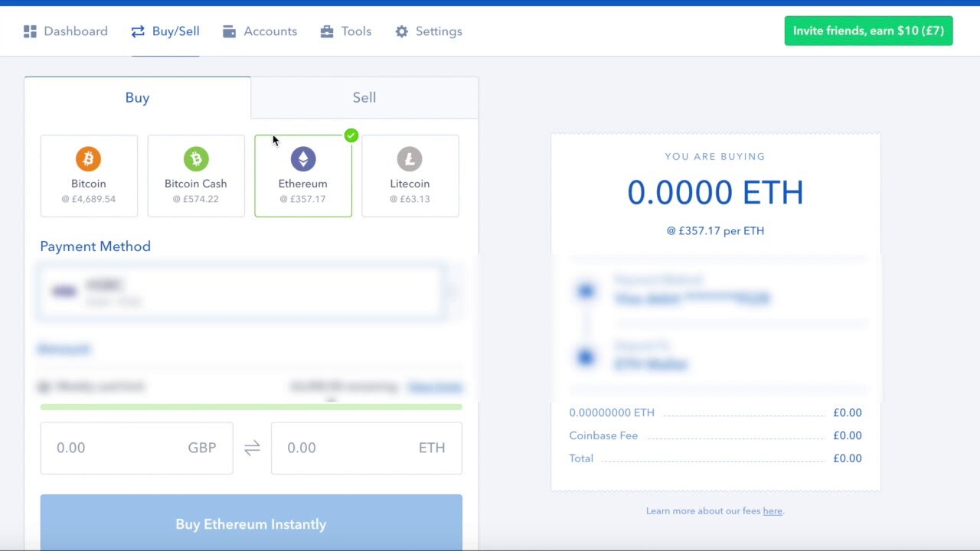
Task: Click the green Bitcoin Cash logo
Action: [x=196, y=159]
